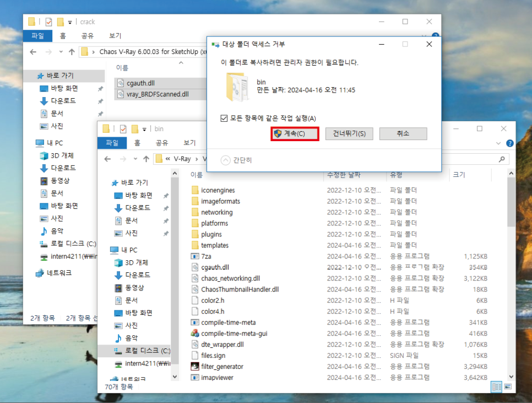This screenshot has height=403, width=532.
Task: Open 보기 tab in bin window
Action: (189, 143)
